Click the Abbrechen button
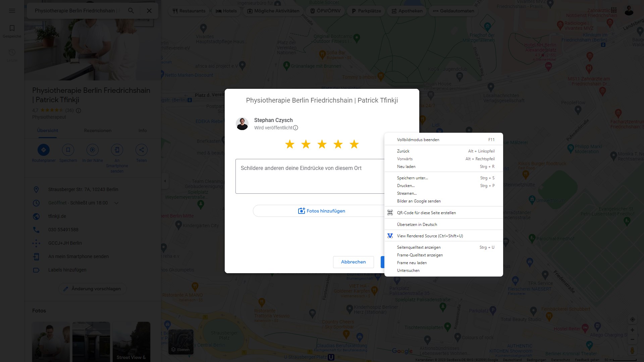The image size is (644, 362). 353,262
